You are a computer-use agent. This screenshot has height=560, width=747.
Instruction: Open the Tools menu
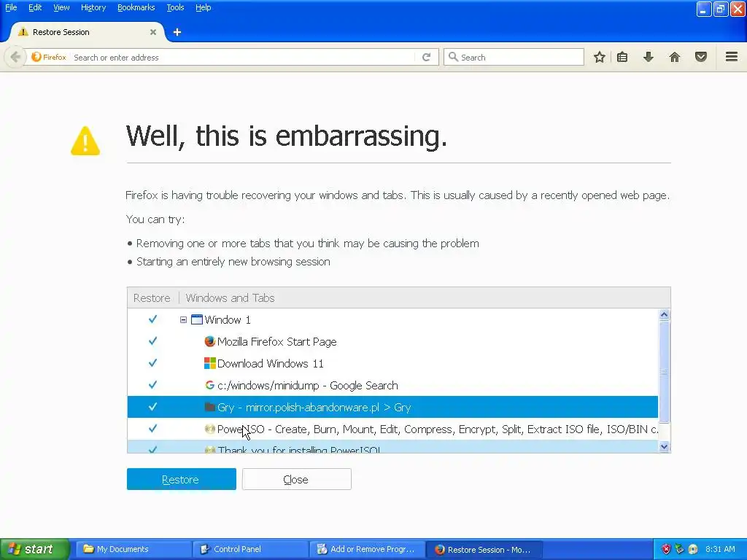(x=175, y=7)
